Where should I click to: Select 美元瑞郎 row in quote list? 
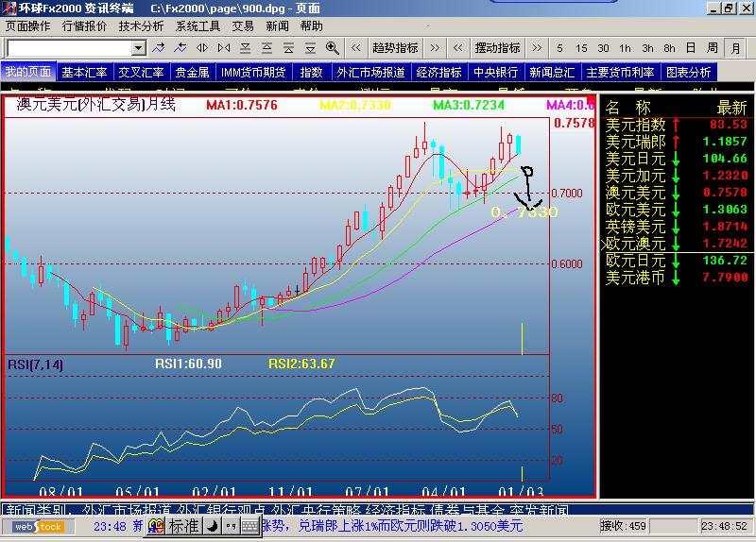[677, 142]
